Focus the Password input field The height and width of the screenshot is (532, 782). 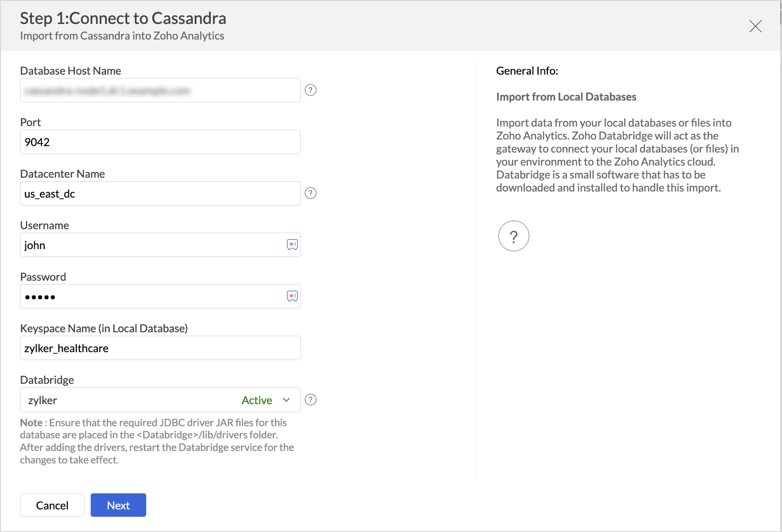pyautogui.click(x=151, y=297)
